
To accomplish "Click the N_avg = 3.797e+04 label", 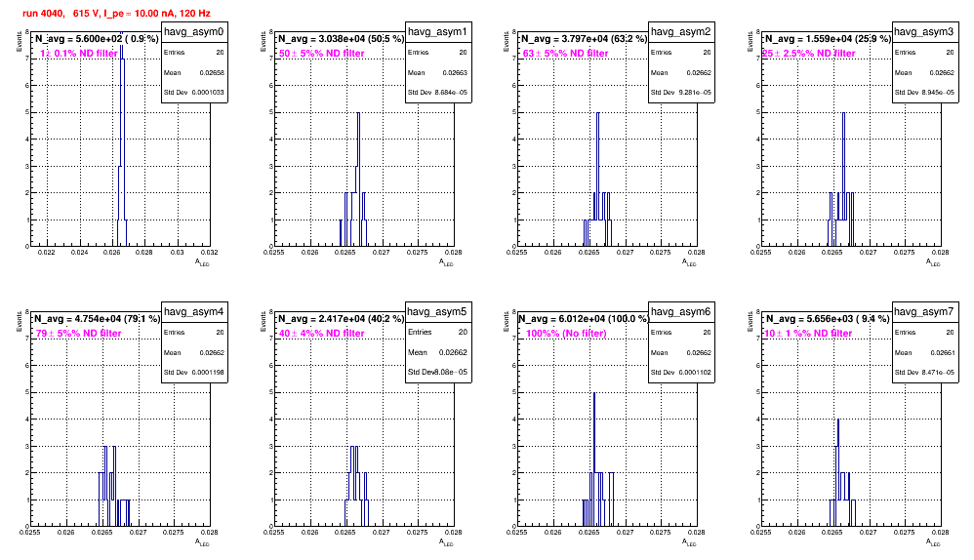I will pos(584,38).
